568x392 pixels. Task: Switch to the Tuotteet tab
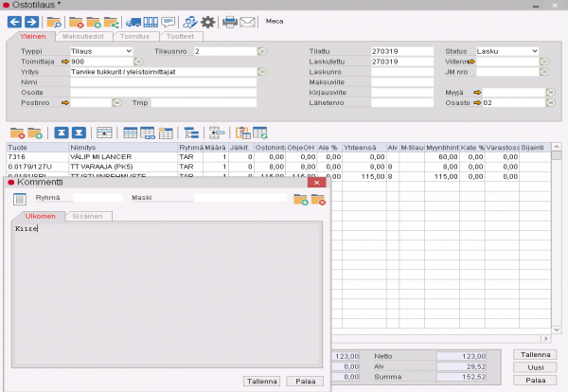[x=180, y=37]
